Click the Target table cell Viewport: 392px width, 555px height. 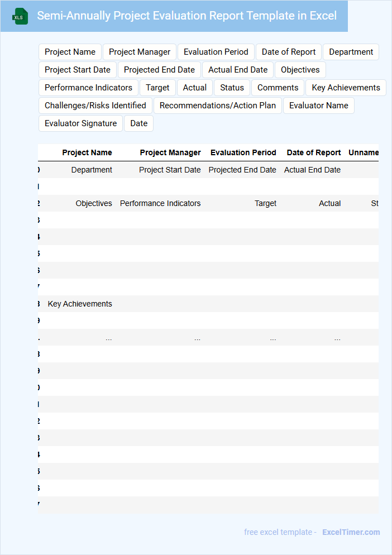coord(266,204)
